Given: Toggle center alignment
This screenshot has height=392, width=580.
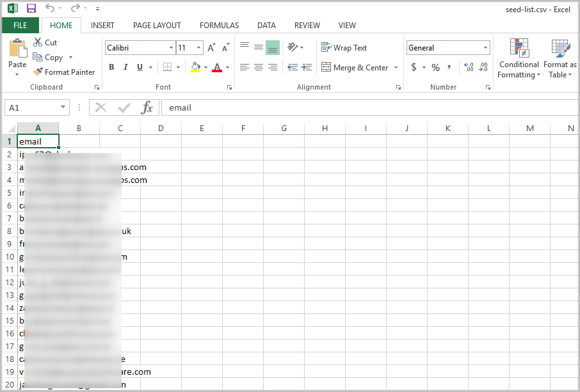Looking at the screenshot, I should point(258,67).
